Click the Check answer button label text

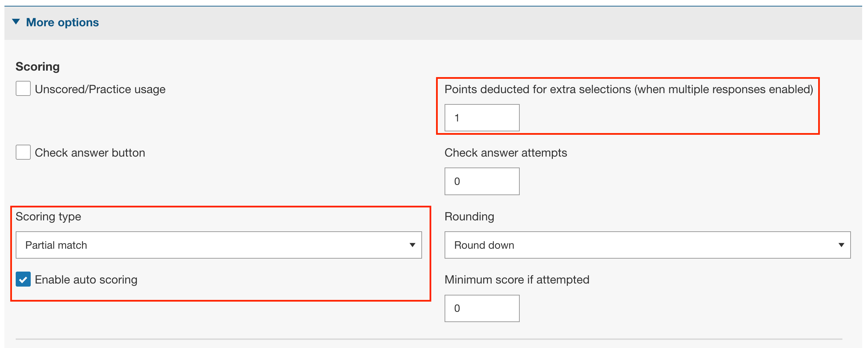click(x=90, y=153)
